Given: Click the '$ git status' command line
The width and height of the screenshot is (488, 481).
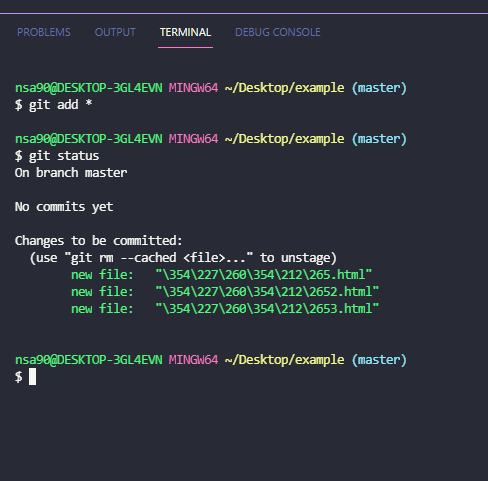Looking at the screenshot, I should click(57, 156).
